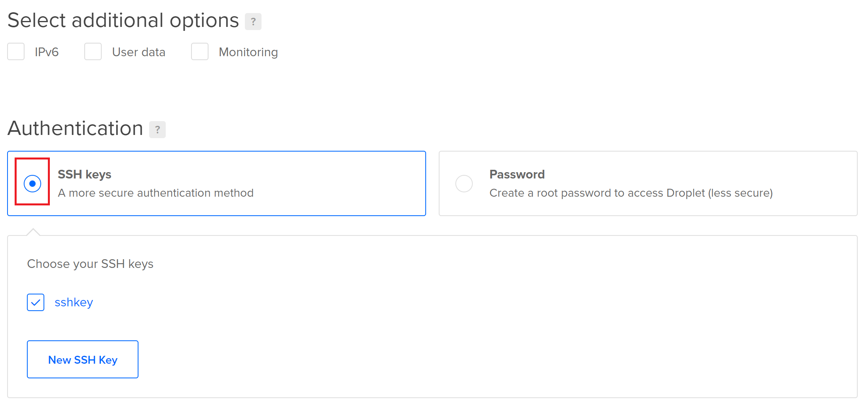The image size is (868, 410).
Task: Click the "Choose your SSH keys" heading
Action: pyautogui.click(x=90, y=264)
